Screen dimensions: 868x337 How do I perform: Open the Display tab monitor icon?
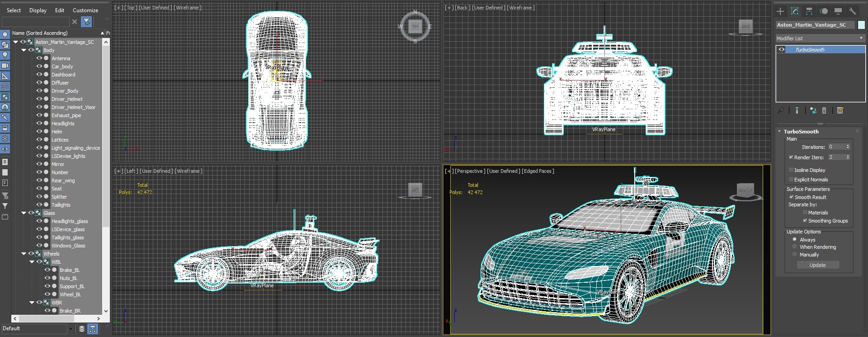pyautogui.click(x=838, y=11)
